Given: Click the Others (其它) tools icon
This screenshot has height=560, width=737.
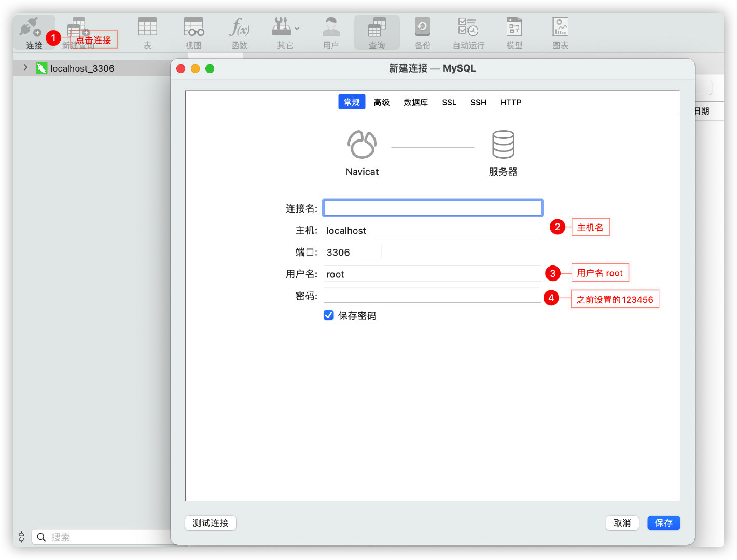Looking at the screenshot, I should (282, 26).
